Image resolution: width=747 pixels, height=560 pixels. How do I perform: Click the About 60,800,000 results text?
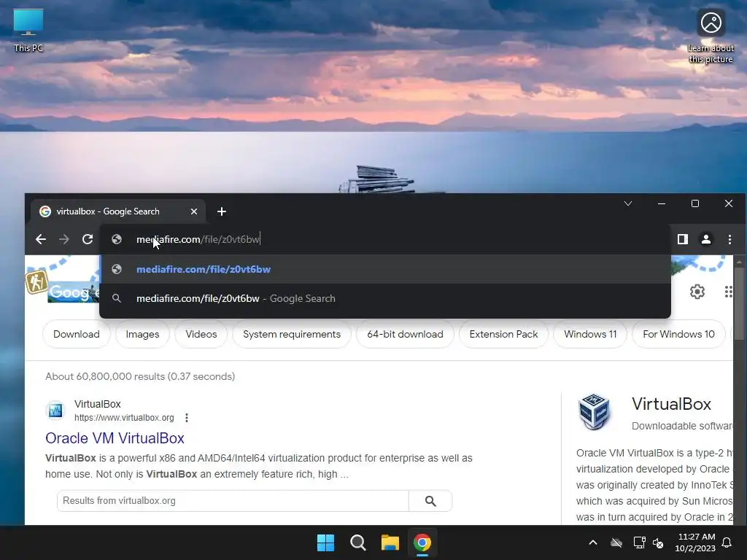click(140, 376)
